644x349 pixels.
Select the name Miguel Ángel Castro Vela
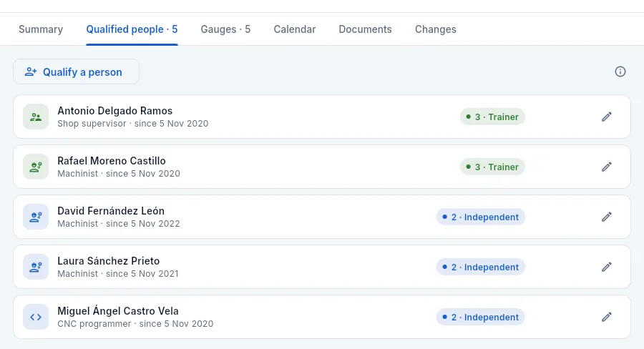pyautogui.click(x=118, y=311)
